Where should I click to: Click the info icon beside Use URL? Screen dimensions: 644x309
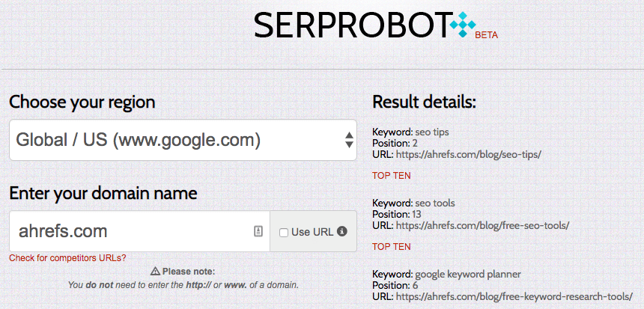(x=342, y=232)
